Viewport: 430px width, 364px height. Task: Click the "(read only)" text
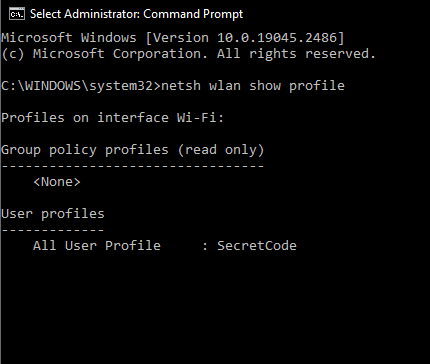click(x=221, y=150)
